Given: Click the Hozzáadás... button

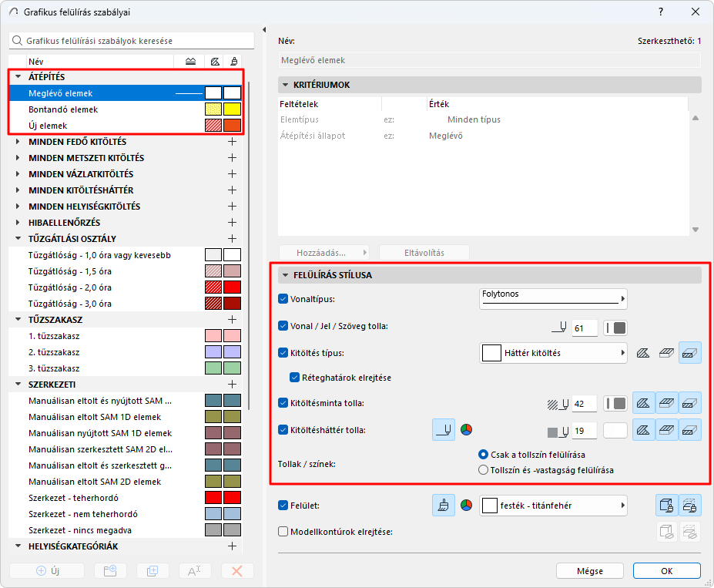Looking at the screenshot, I should point(323,252).
